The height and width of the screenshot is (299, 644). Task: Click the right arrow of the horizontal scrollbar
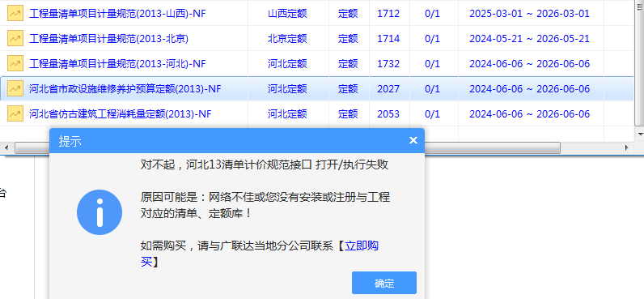click(x=627, y=147)
